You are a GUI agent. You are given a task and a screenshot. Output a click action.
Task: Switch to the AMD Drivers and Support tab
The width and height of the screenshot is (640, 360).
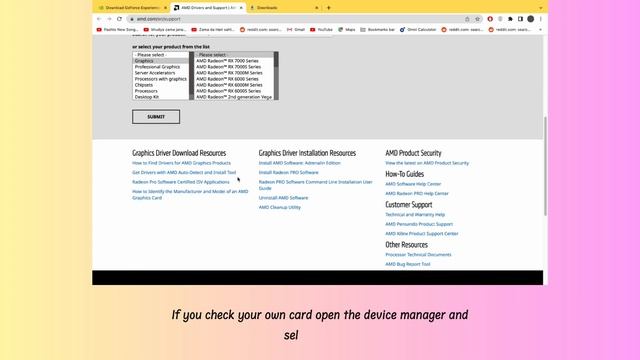(208, 8)
